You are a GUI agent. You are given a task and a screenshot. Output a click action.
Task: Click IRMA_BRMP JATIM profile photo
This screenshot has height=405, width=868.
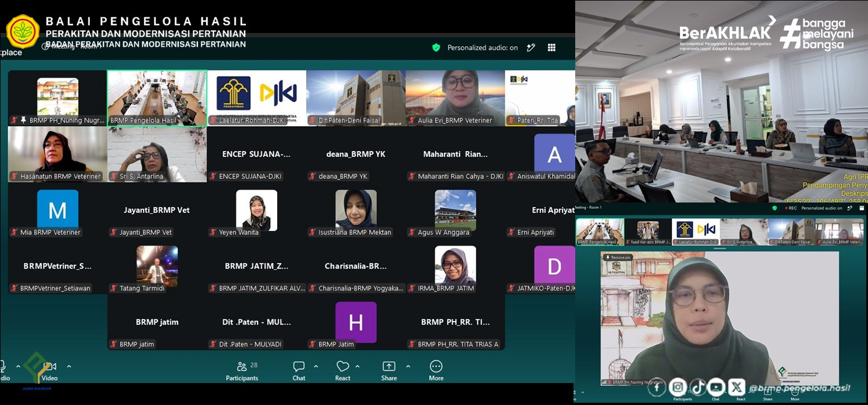coord(455,266)
